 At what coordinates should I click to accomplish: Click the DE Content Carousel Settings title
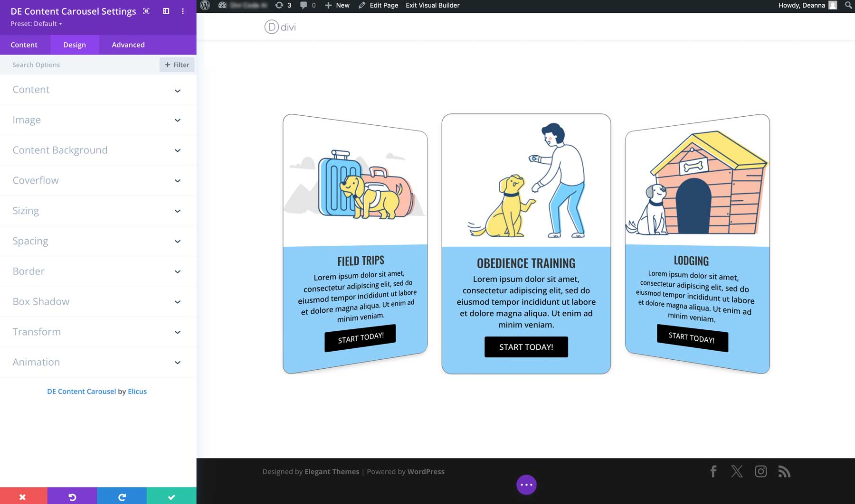pos(73,11)
